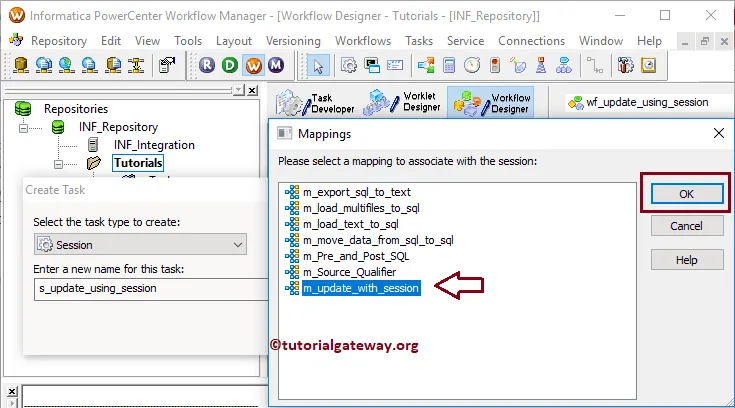
Task: Close the navigator panel
Action: (252, 90)
